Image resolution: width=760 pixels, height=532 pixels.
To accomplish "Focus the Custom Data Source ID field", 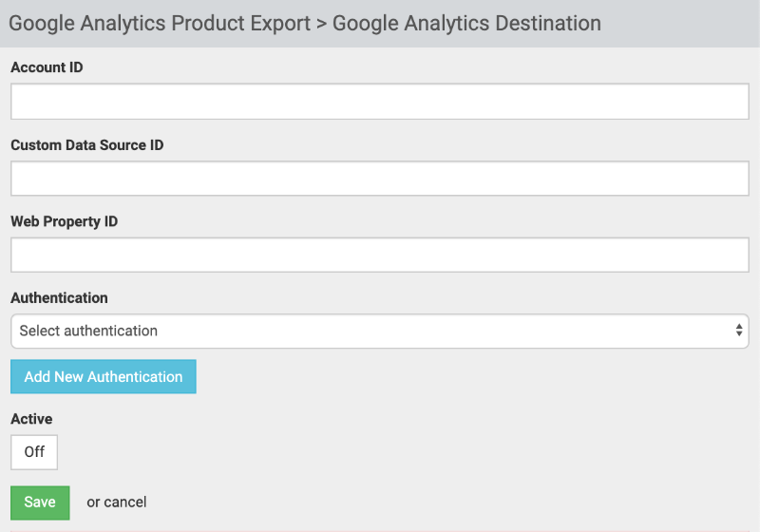I will (x=380, y=178).
